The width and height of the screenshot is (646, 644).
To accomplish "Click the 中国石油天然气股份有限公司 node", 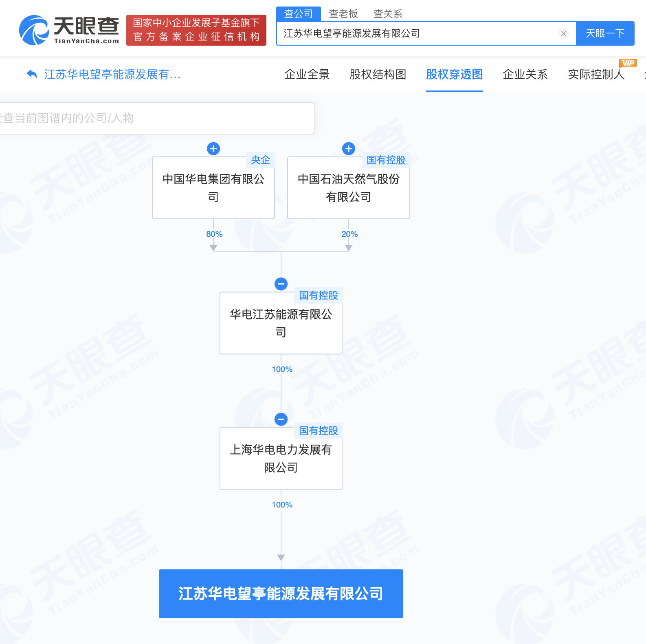I will (x=349, y=188).
